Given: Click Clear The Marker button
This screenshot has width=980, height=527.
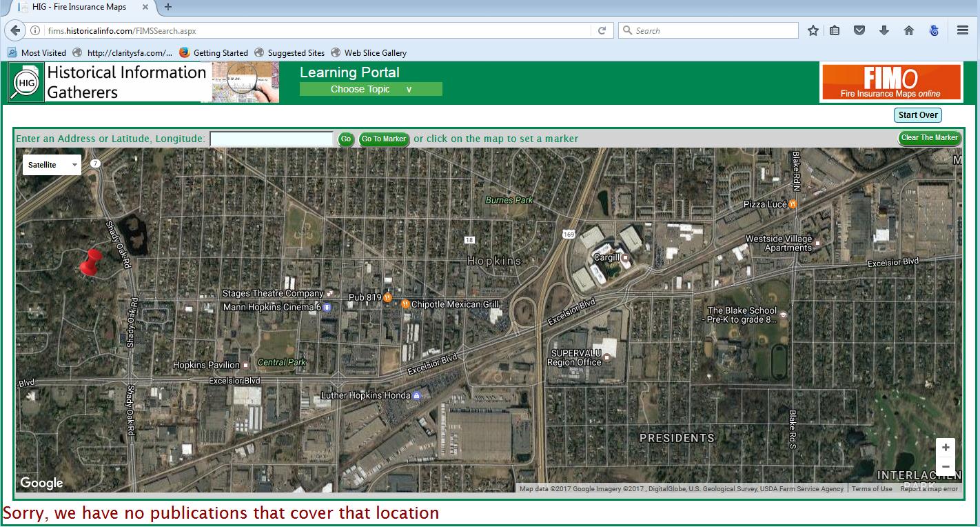Looking at the screenshot, I should coord(930,138).
